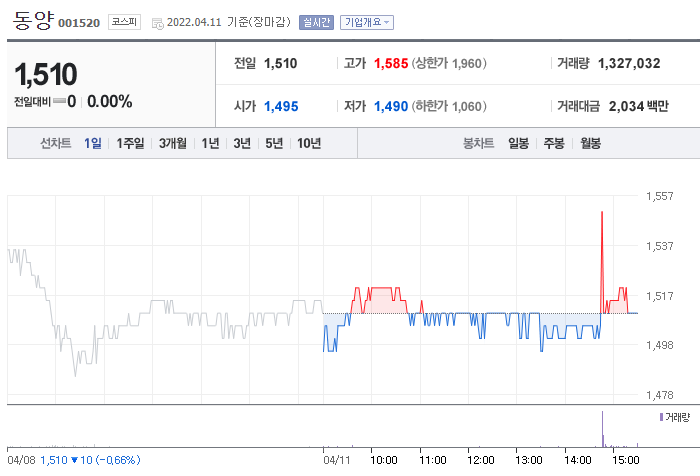Image resolution: width=700 pixels, height=476 pixels.
Task: Click the 동양 stock name heading
Action: [33, 21]
